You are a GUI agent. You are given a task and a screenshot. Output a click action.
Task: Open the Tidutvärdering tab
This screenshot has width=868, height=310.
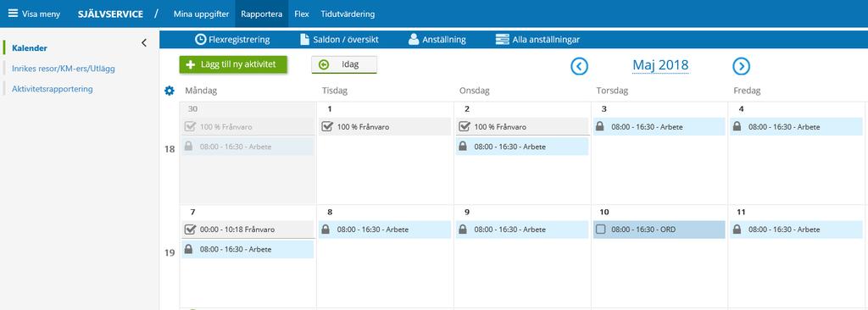coord(348,14)
